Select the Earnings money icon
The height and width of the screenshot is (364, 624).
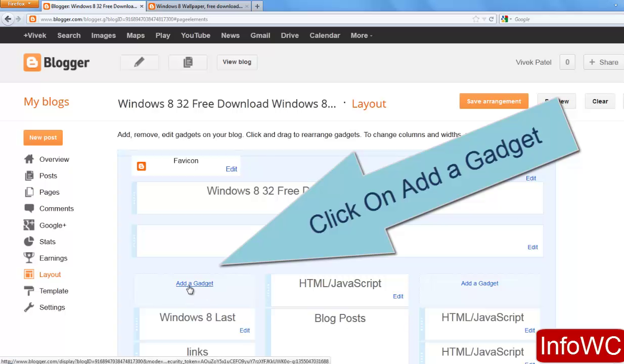(x=29, y=258)
